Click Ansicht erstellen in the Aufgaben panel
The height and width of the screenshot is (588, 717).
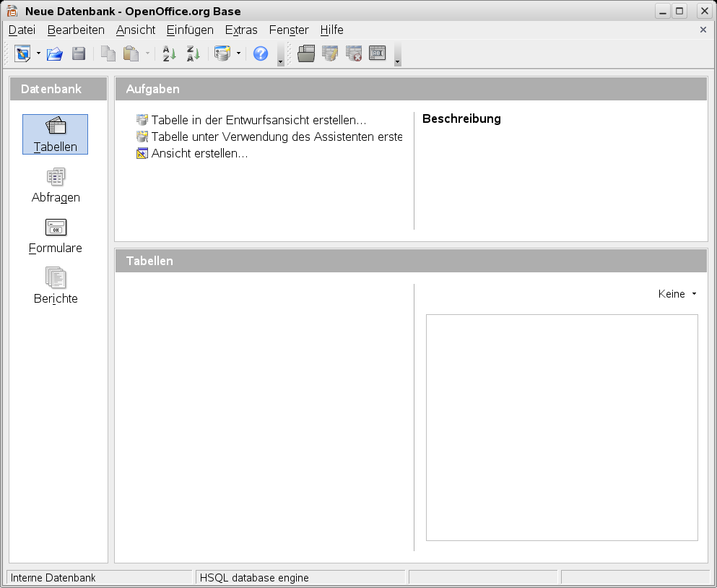pyautogui.click(x=200, y=153)
